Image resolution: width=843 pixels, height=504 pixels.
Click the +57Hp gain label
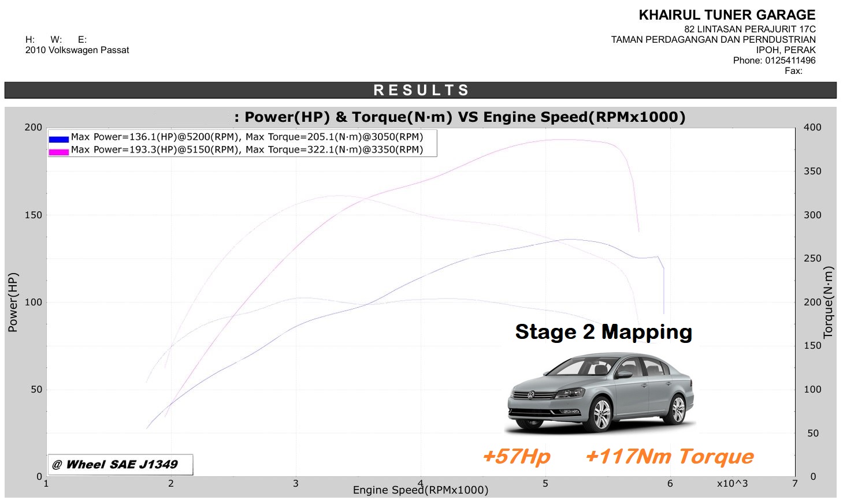pos(516,456)
